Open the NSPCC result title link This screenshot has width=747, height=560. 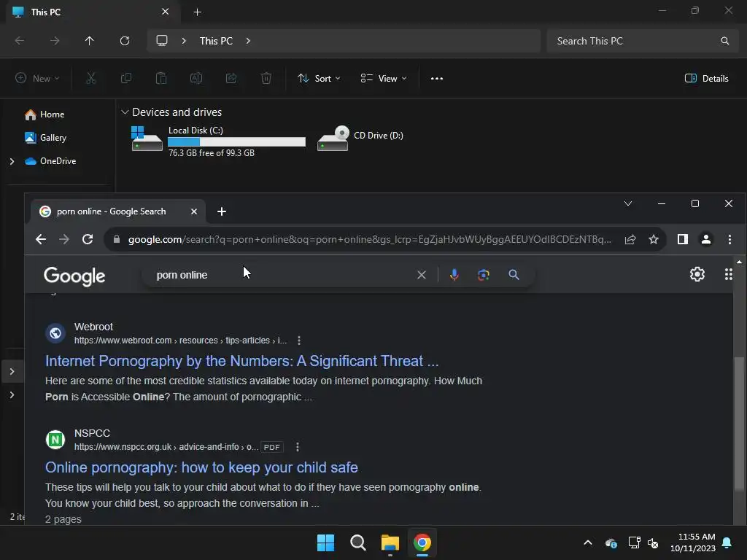click(x=201, y=467)
